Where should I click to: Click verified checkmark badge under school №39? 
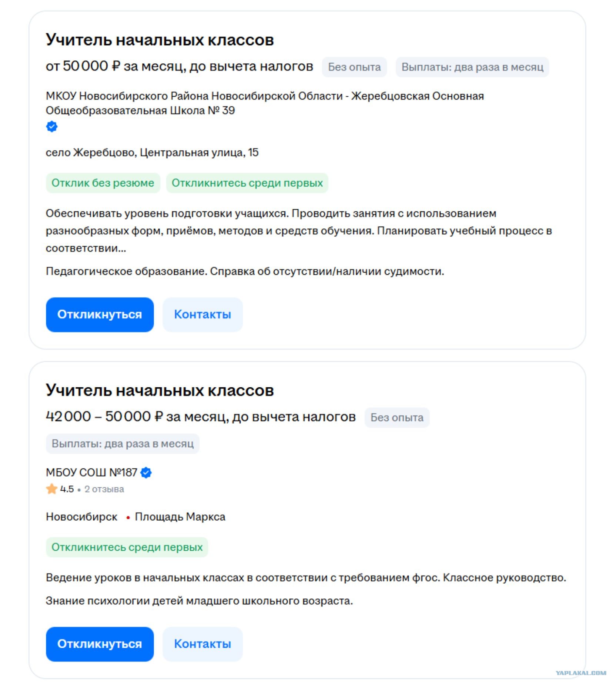click(x=51, y=127)
